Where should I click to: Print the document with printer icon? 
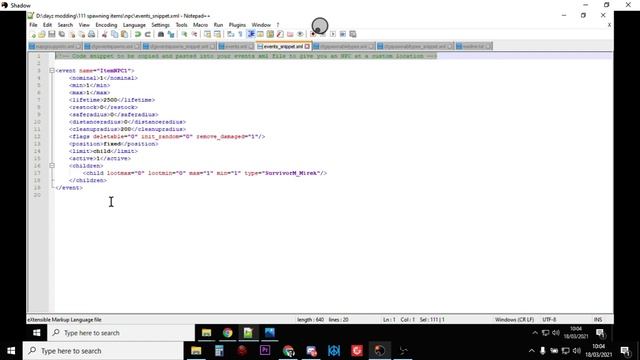91,34
